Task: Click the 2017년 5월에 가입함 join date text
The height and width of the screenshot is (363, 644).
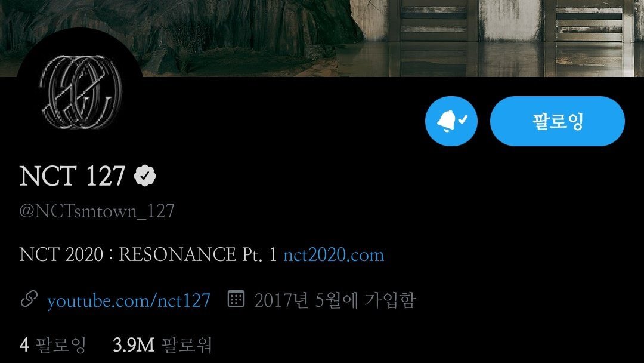Action: tap(335, 300)
